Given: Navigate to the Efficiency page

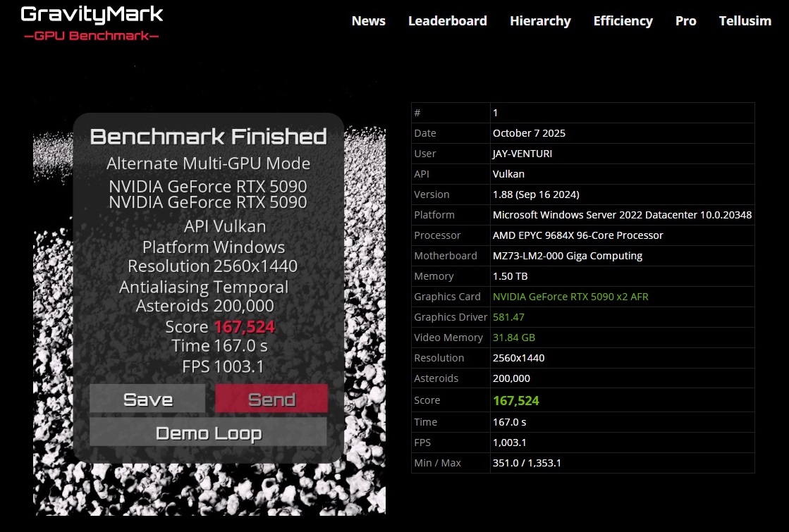Looking at the screenshot, I should click(x=623, y=20).
